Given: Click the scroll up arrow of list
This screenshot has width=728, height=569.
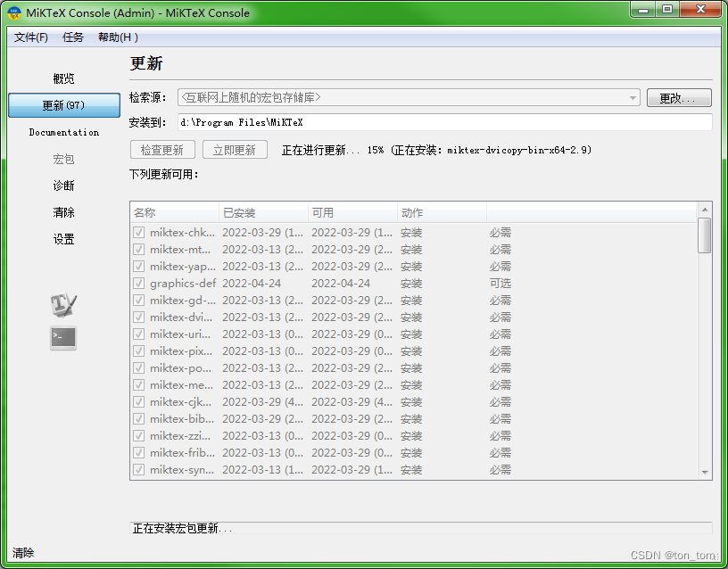Looking at the screenshot, I should [705, 210].
